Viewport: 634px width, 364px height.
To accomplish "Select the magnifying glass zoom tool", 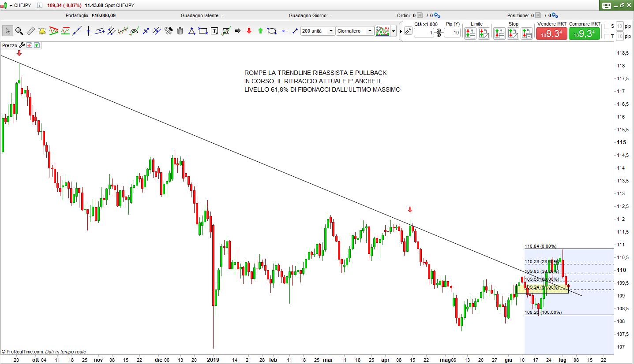I will [x=19, y=31].
